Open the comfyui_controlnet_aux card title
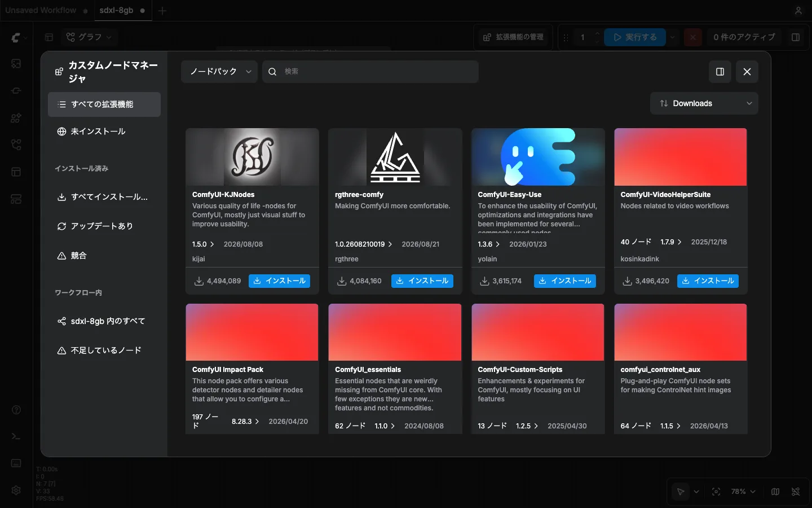The width and height of the screenshot is (812, 508). (660, 370)
